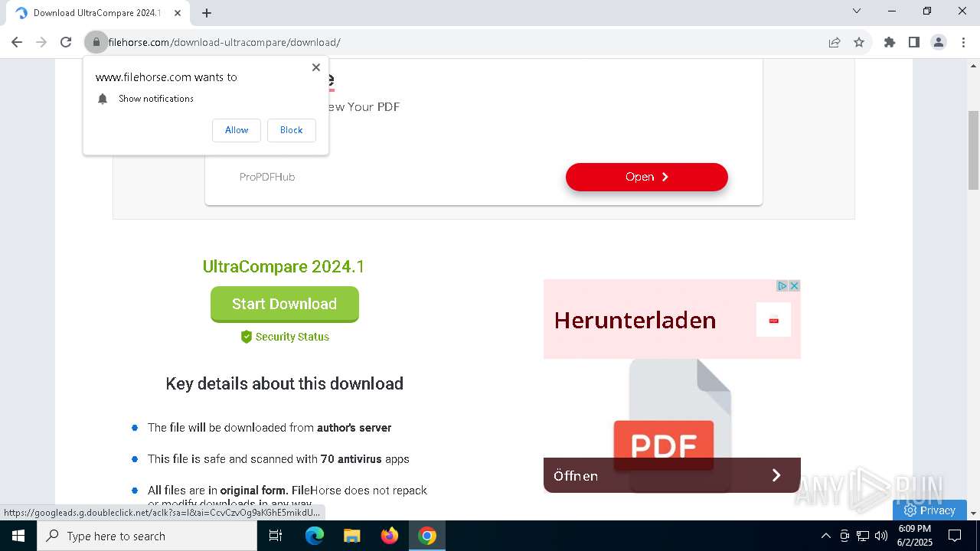This screenshot has height=551, width=980.
Task: Click the red Open button in the ad
Action: pos(647,177)
